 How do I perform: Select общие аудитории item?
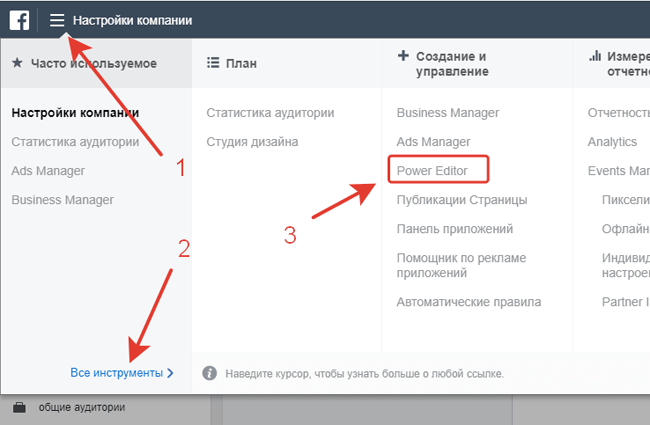click(x=82, y=408)
